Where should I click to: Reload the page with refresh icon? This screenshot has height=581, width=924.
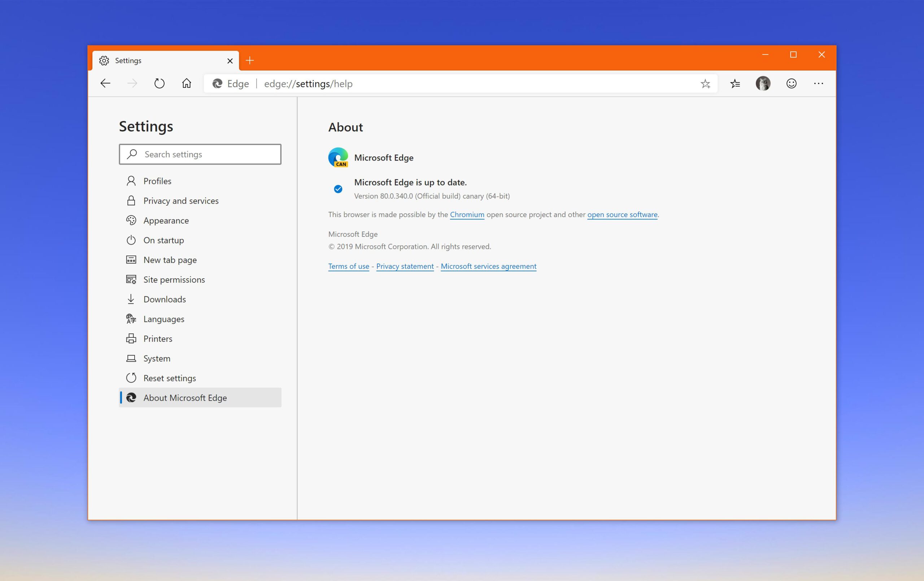[x=159, y=83]
